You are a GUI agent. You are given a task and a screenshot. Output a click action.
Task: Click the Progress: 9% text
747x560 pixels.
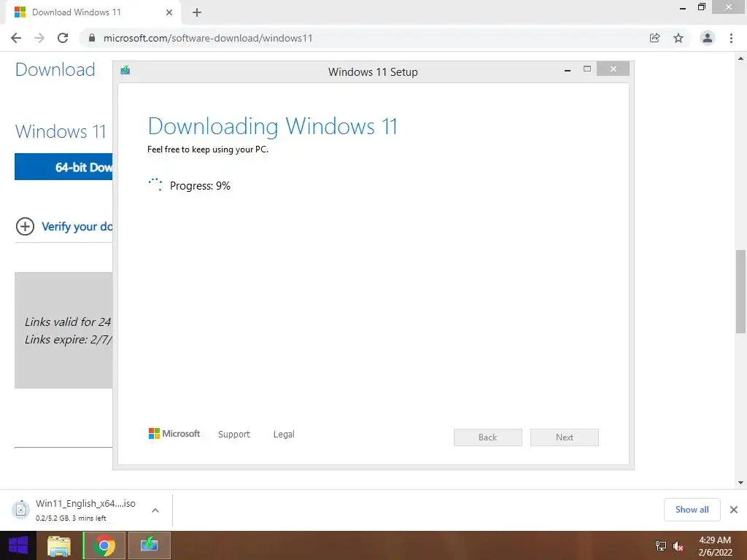[200, 186]
